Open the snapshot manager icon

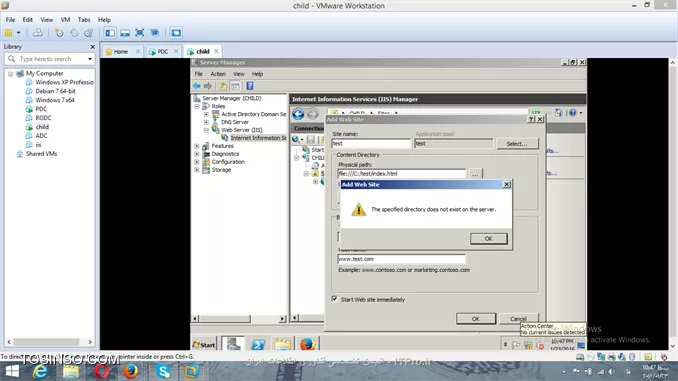pyautogui.click(x=89, y=32)
